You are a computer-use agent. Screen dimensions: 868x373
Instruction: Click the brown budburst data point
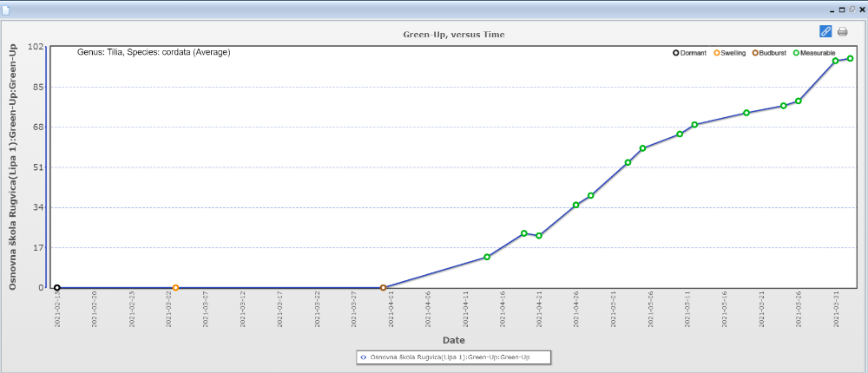click(x=383, y=288)
